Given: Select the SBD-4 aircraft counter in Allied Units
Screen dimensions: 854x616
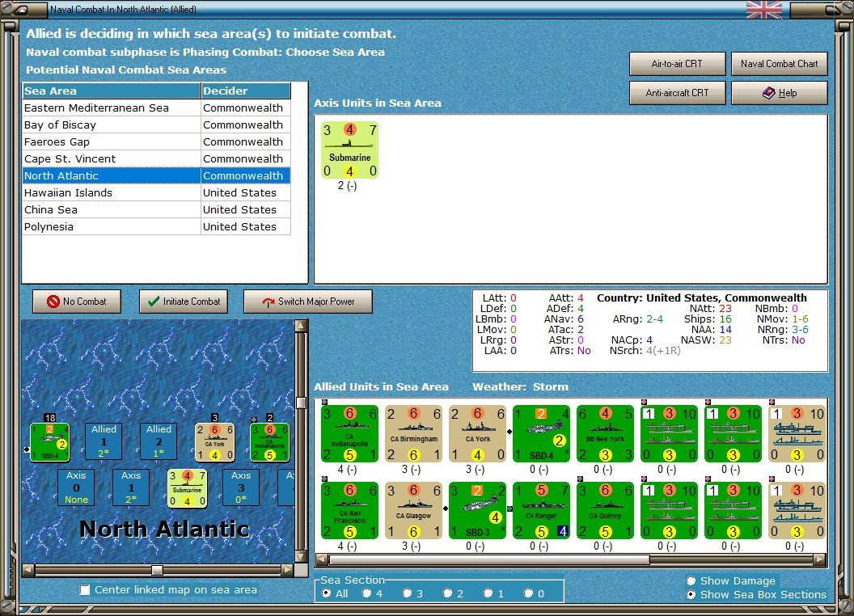Looking at the screenshot, I should 541,433.
